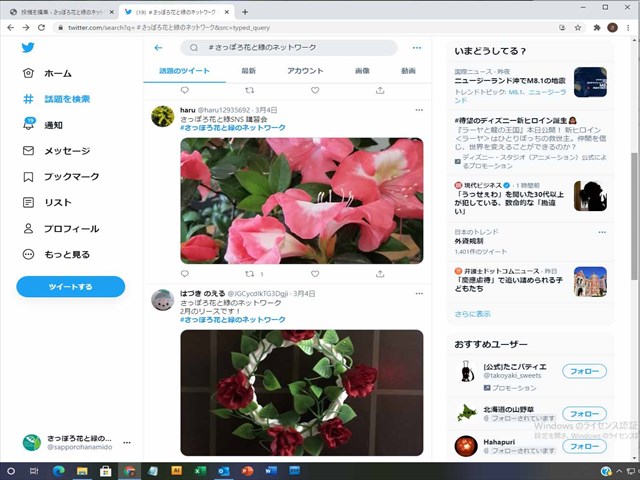Click the さらに表示 link under trends
640x480 pixels.
point(472,314)
